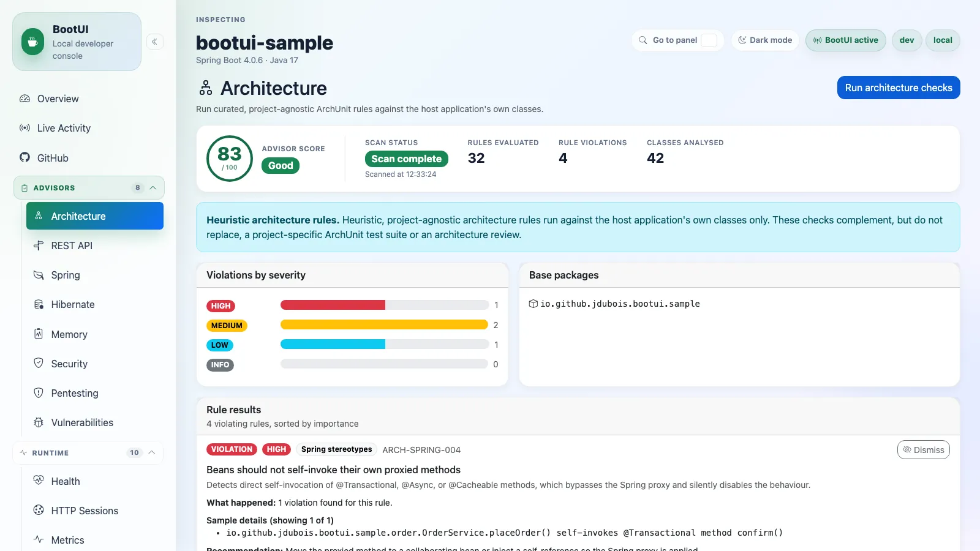
Task: Click the Spring leaf icon
Action: coord(39,275)
